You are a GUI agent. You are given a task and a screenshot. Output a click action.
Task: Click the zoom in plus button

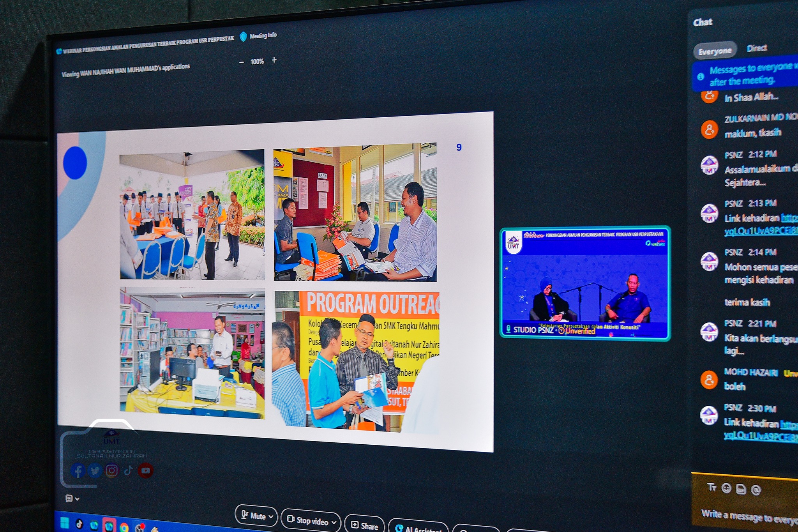(274, 60)
